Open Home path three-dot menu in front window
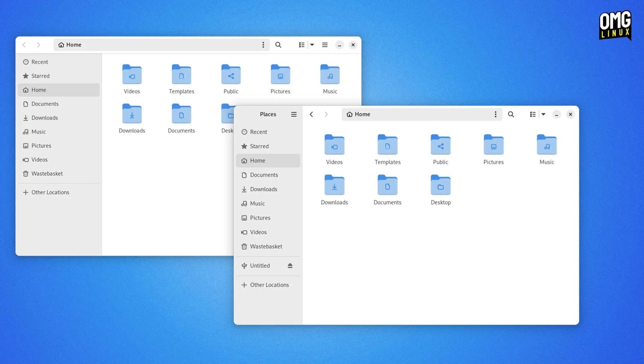 (496, 114)
